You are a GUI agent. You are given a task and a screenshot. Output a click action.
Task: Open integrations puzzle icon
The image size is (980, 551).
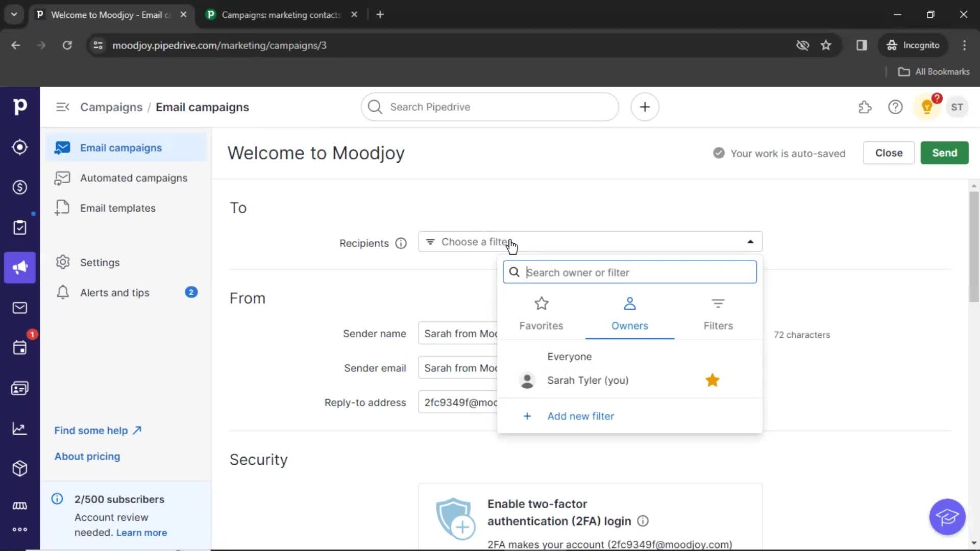click(865, 107)
